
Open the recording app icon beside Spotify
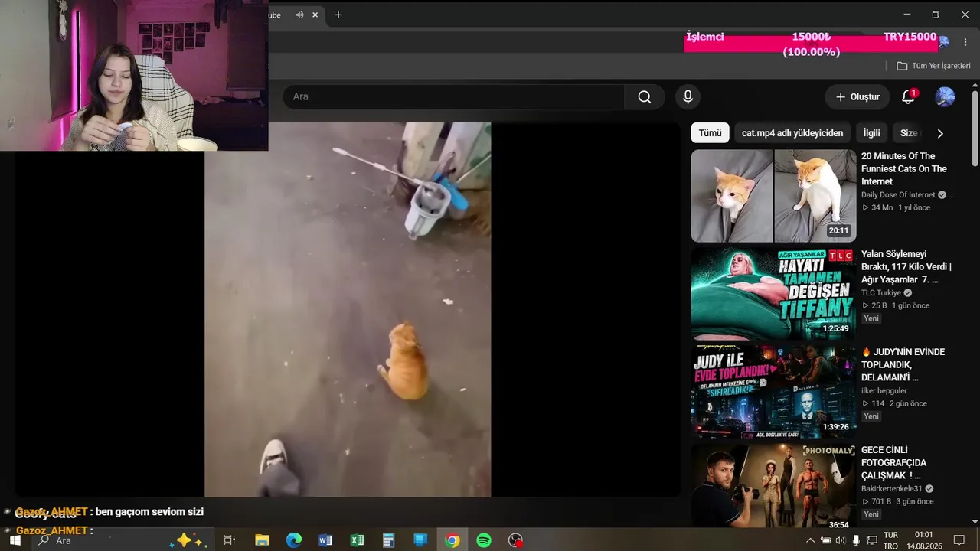[516, 540]
